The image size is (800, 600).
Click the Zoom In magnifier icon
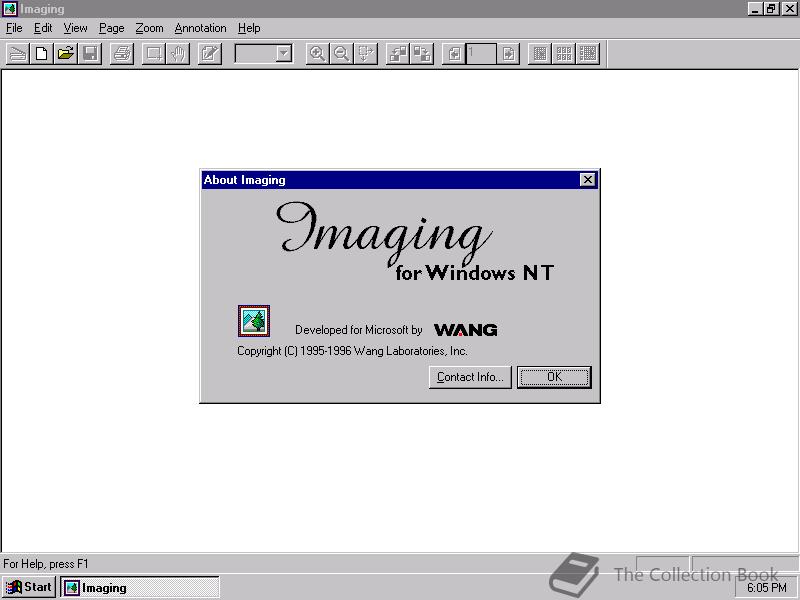(x=317, y=54)
